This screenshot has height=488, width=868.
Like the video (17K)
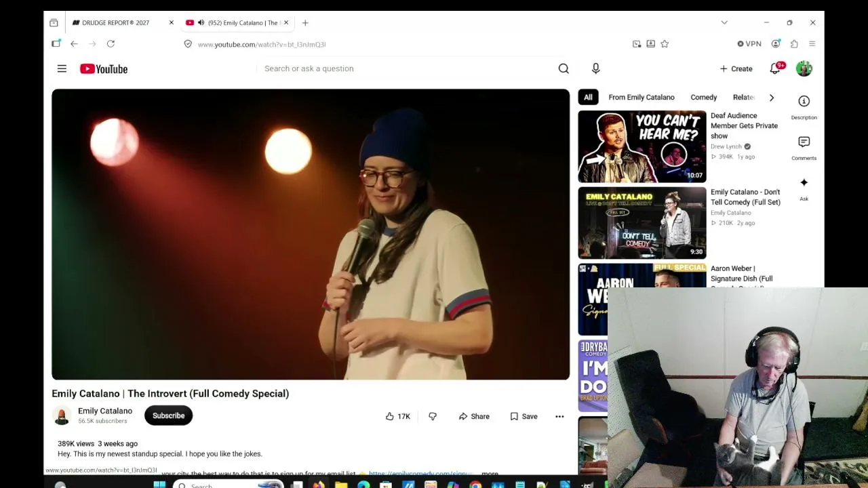(x=398, y=416)
